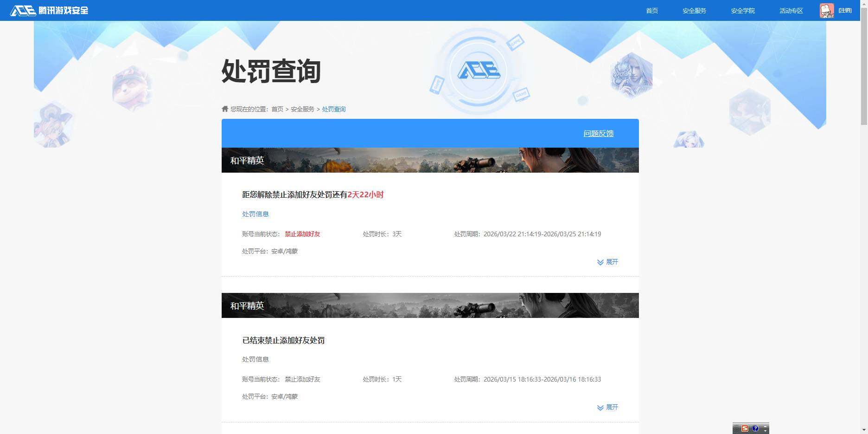Open the 活动专区 menu in the top navigation
Viewport: 868px width, 434px height.
(x=791, y=10)
